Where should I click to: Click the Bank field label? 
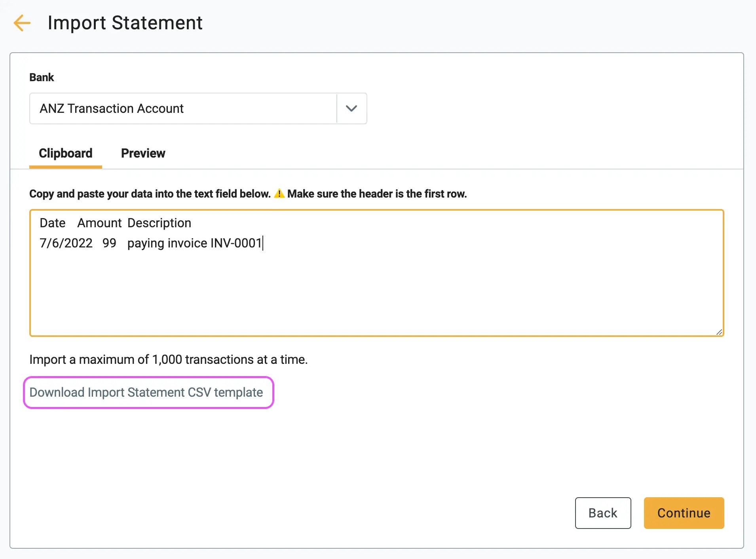coord(42,77)
